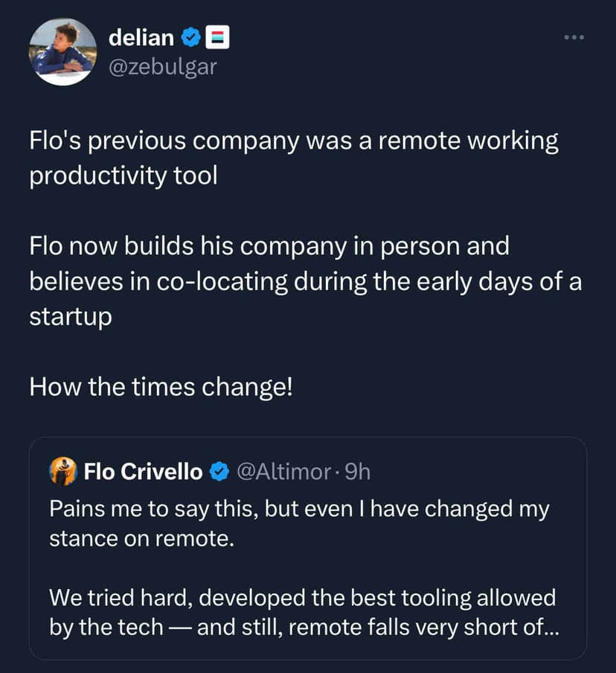Open the @zebulgar handle link
This screenshot has width=616, height=673.
click(163, 66)
